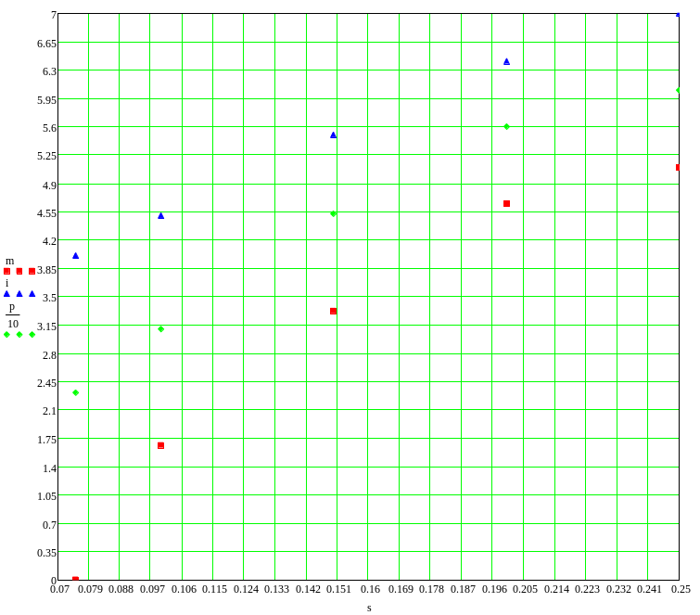Click the '10' denominator in the legend
700x615 pixels.
(x=13, y=324)
